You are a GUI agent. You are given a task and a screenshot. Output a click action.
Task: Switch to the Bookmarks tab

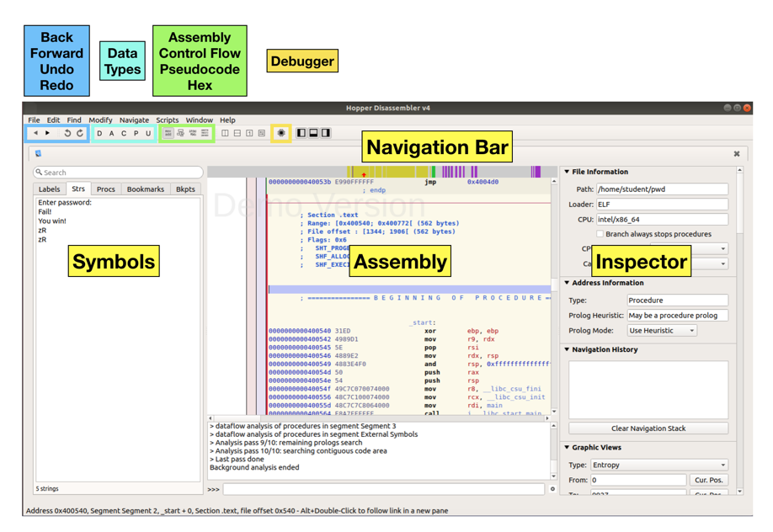[x=146, y=189]
